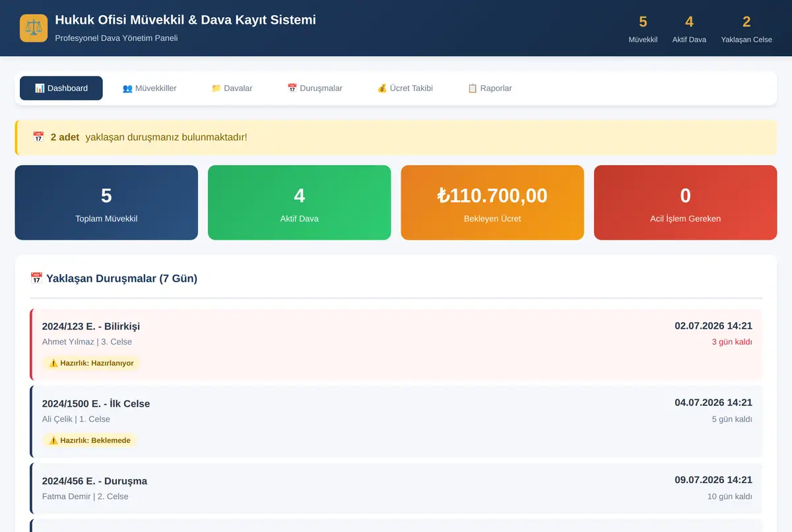
Task: Click the date 02.07.2026 14:21
Action: point(713,326)
